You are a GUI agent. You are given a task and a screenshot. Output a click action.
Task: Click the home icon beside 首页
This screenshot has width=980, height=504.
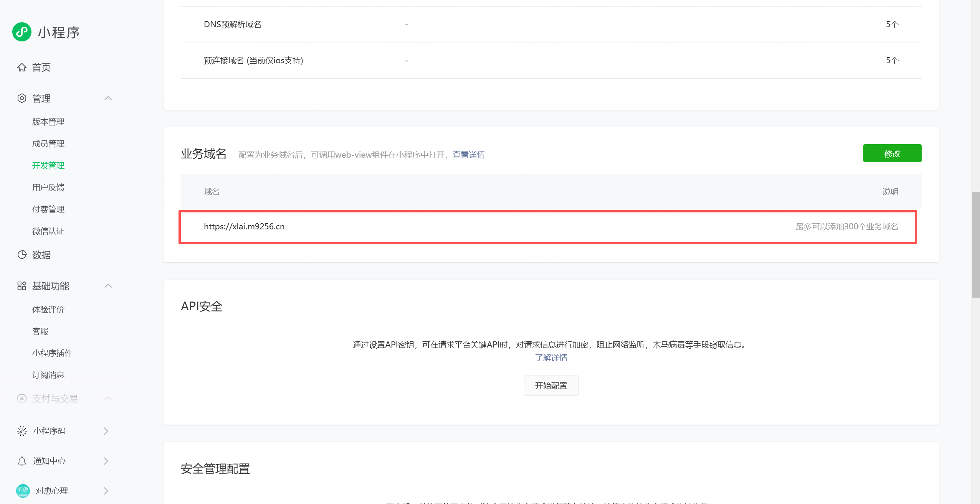click(x=22, y=68)
